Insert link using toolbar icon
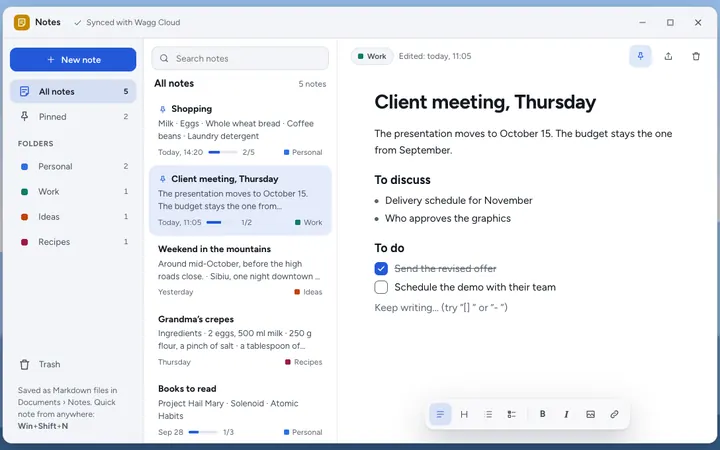Image resolution: width=720 pixels, height=450 pixels. [x=614, y=414]
